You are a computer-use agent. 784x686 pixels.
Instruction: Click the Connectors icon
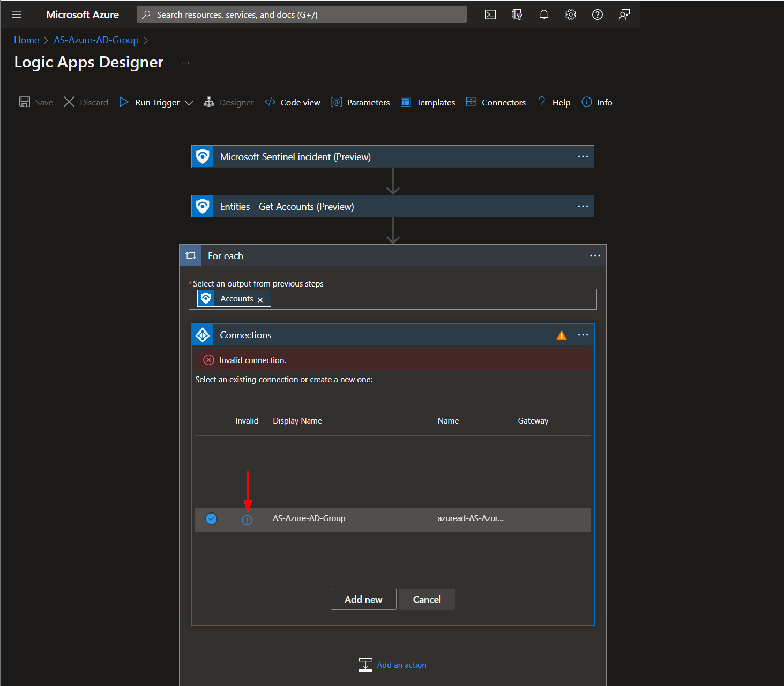(x=471, y=102)
